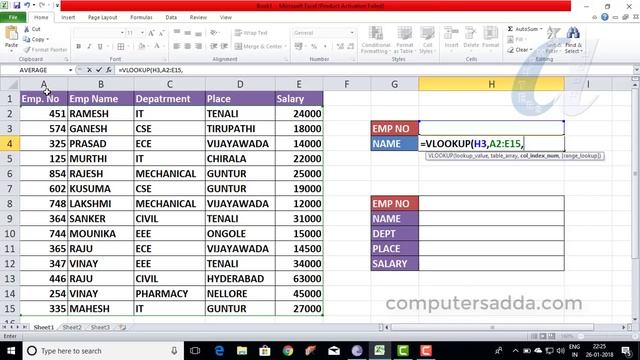The width and height of the screenshot is (640, 360).
Task: Click the Increase Font Size icon
Action: pyautogui.click(x=151, y=33)
